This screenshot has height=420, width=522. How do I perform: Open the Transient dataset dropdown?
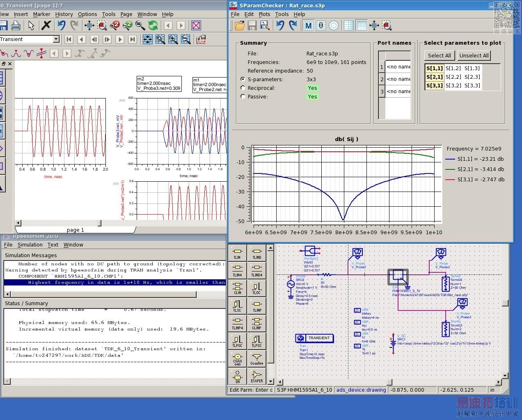tap(56, 39)
